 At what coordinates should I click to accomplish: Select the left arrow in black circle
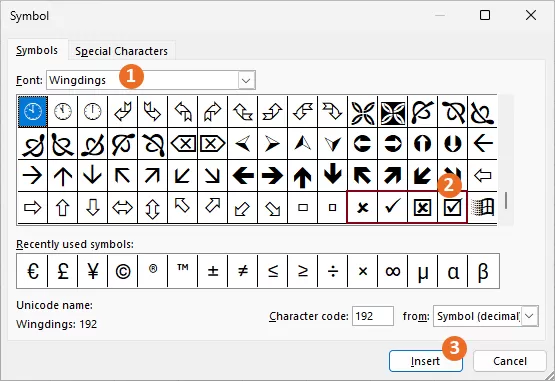[x=362, y=143]
